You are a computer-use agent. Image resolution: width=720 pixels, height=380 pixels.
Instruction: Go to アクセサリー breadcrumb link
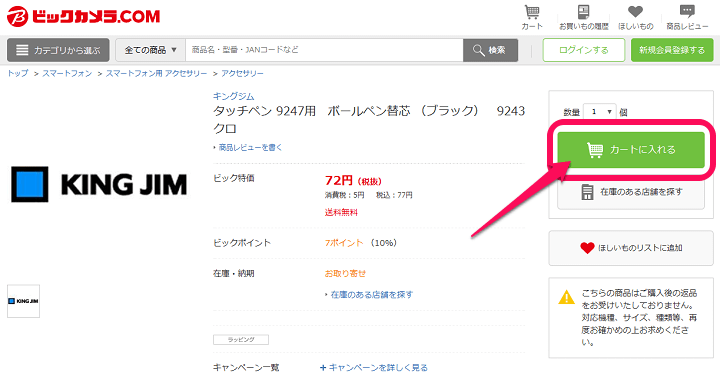click(242, 73)
